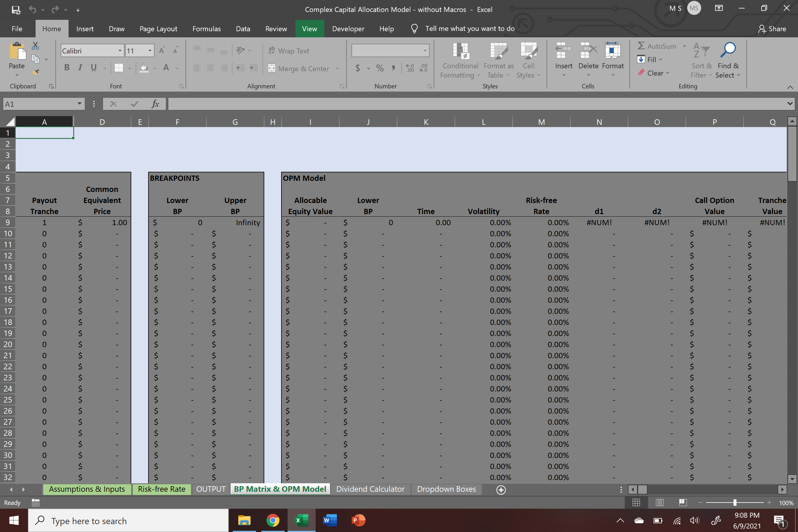Screen dimensions: 798x532
Task: Apply borders using the Borders icon
Action: (x=119, y=68)
